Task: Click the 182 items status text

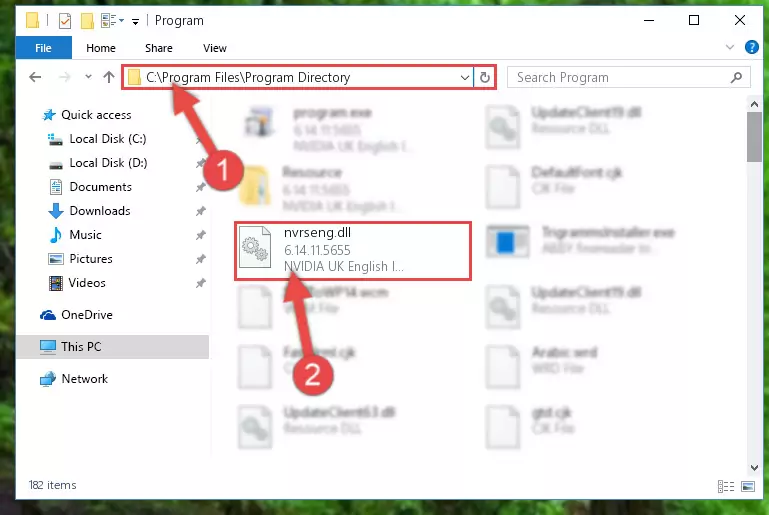Action: pos(52,485)
